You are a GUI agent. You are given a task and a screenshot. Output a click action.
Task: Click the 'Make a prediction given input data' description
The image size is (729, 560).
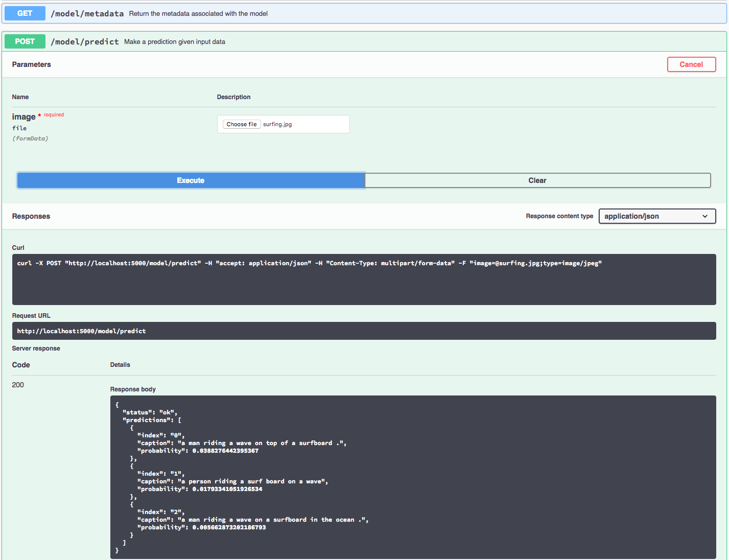175,42
